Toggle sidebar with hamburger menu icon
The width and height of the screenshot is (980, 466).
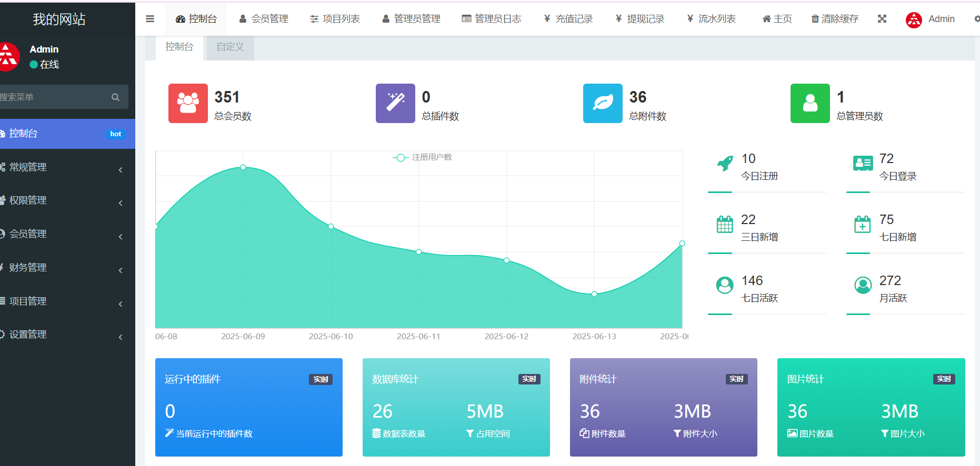tap(150, 19)
